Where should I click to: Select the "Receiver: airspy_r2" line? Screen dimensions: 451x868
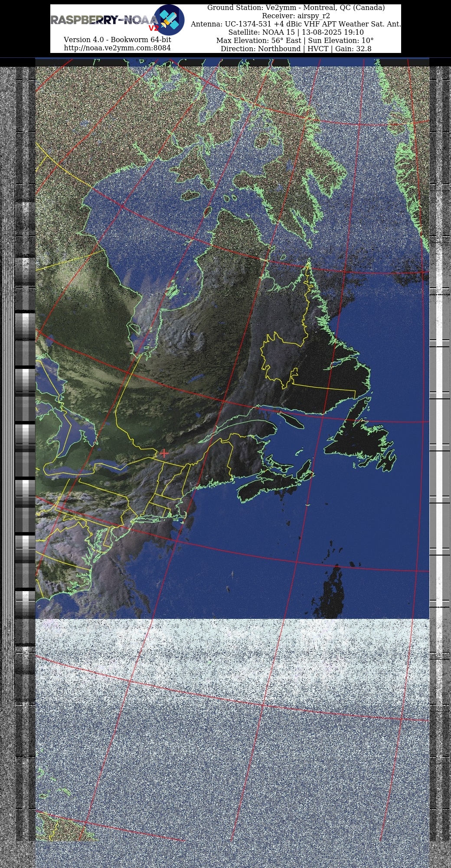296,16
